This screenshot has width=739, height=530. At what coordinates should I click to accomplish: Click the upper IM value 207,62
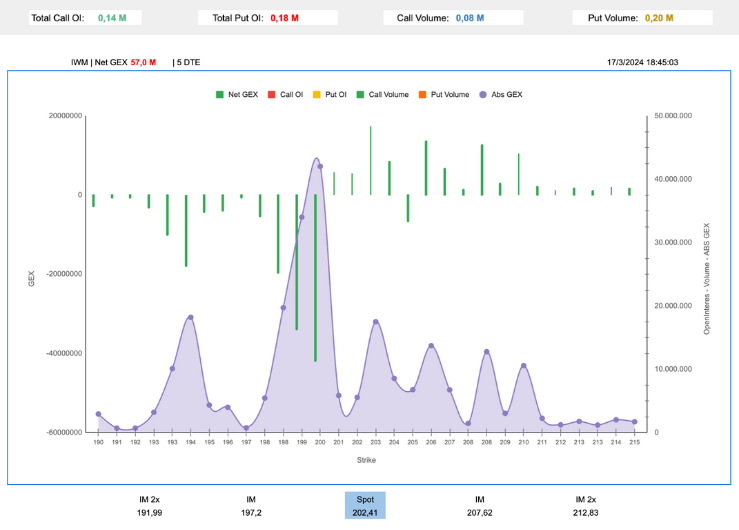[480, 513]
